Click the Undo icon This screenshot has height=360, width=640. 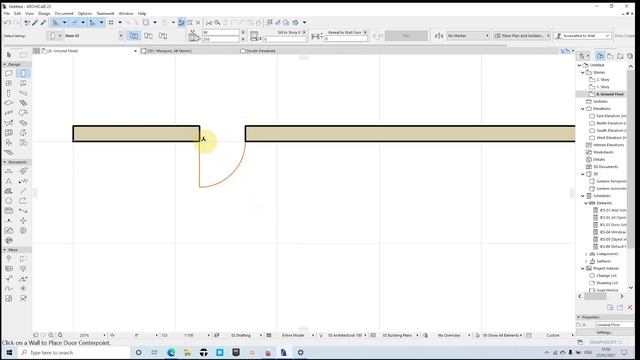(x=8, y=22)
